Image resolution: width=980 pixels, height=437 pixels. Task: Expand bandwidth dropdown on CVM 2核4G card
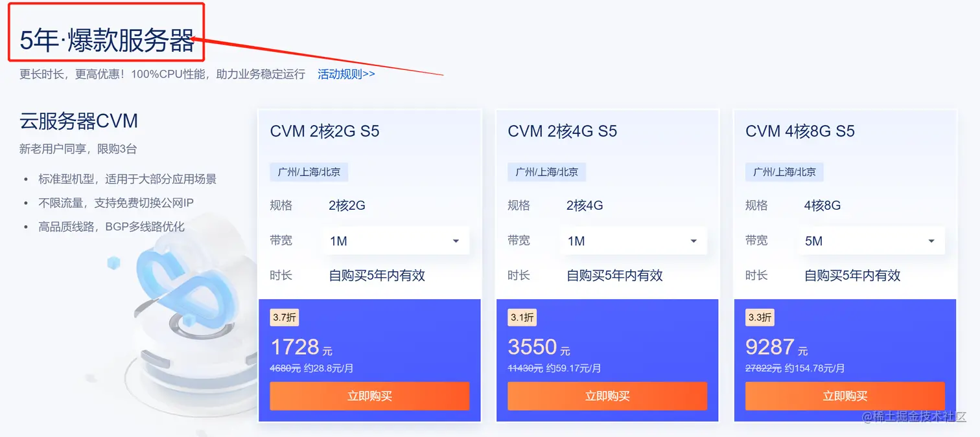click(x=633, y=241)
